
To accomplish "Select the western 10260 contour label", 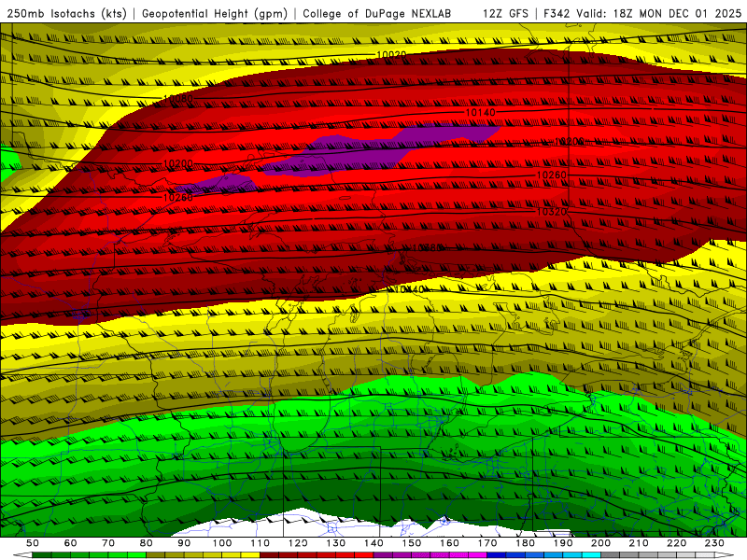I will click(178, 197).
